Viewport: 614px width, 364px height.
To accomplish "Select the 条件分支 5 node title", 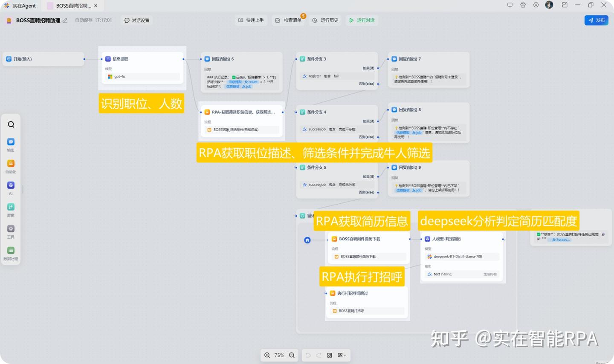I will [x=316, y=168].
